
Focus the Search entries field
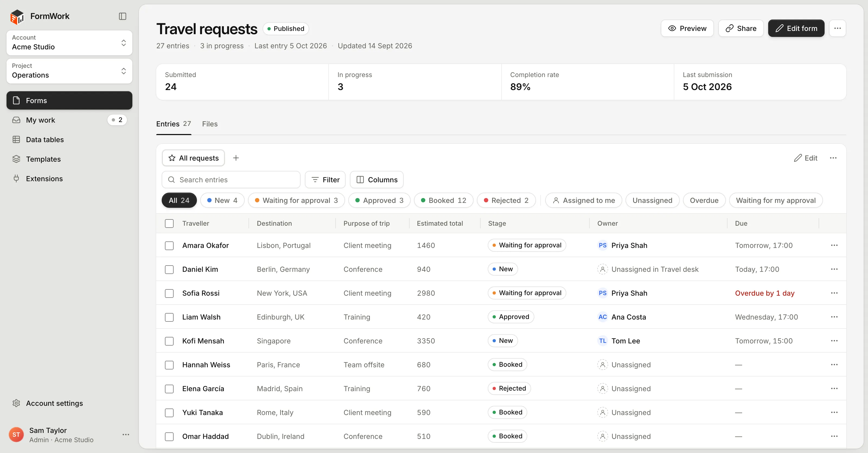coord(231,180)
